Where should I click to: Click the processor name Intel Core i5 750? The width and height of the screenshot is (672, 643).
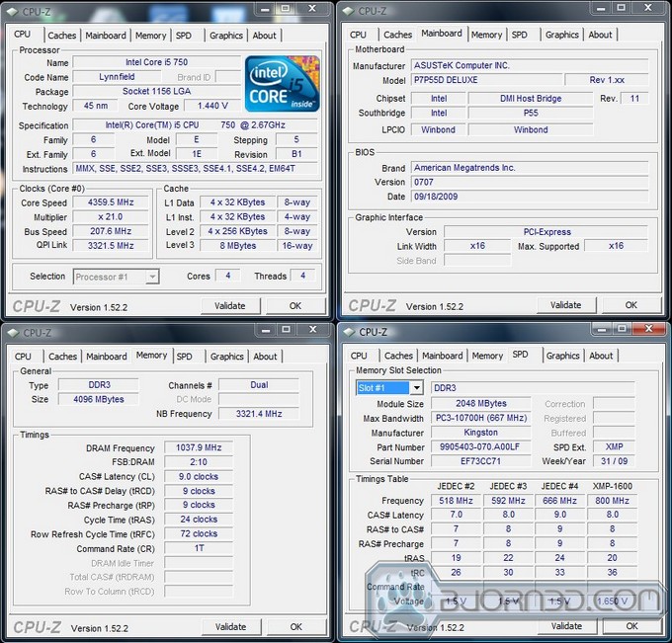click(156, 62)
